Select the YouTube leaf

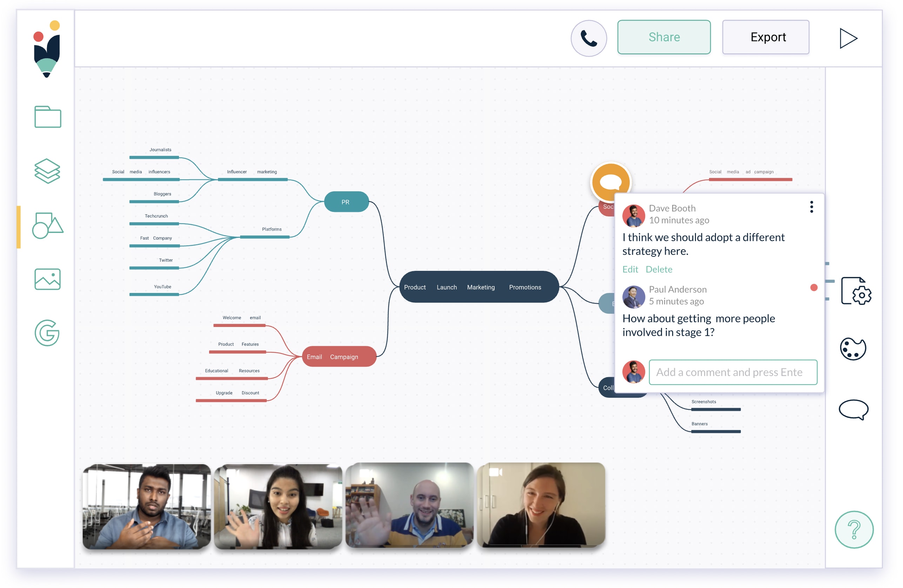[154, 290]
